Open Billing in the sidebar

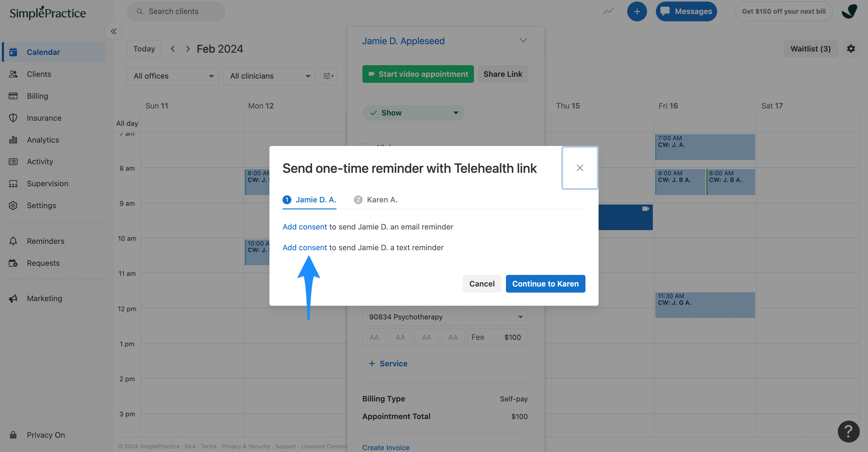click(37, 96)
